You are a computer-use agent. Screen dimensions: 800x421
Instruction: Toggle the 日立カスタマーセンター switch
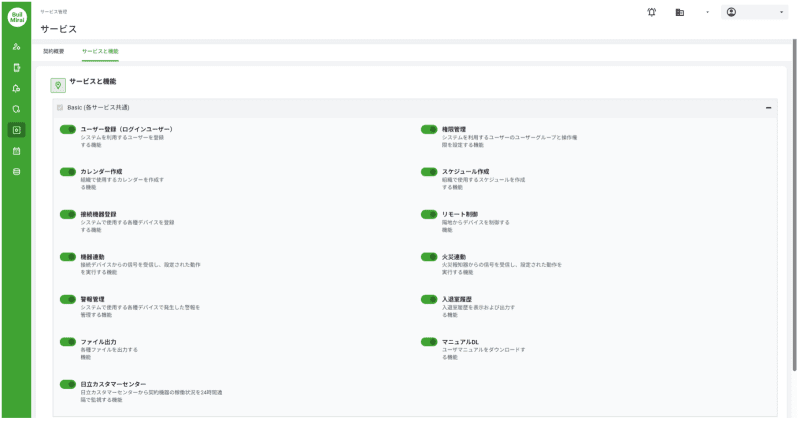[68, 384]
